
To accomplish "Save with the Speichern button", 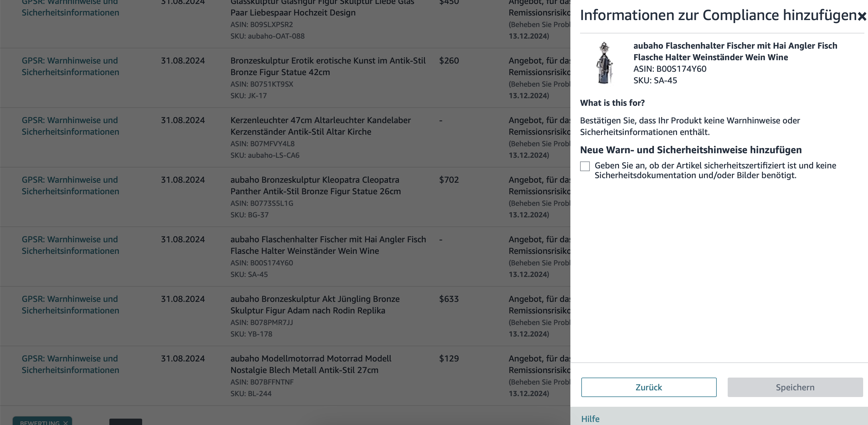I will [795, 387].
